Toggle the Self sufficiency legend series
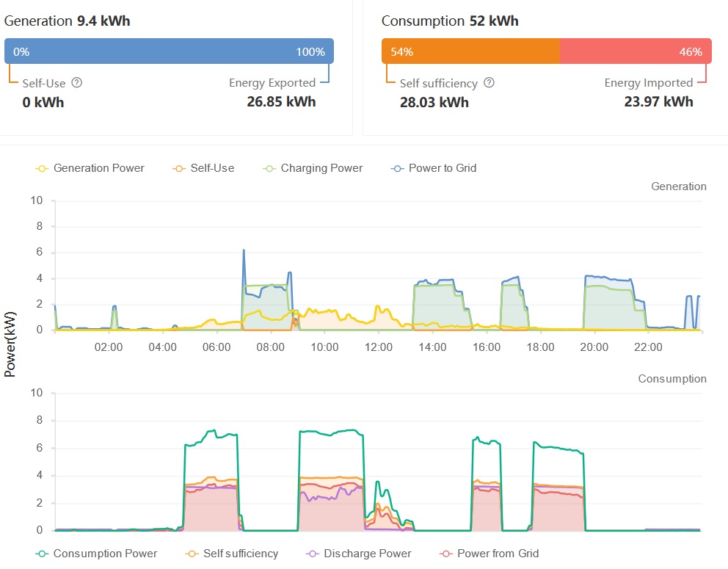Viewport: 728px width, 569px height. click(x=232, y=553)
